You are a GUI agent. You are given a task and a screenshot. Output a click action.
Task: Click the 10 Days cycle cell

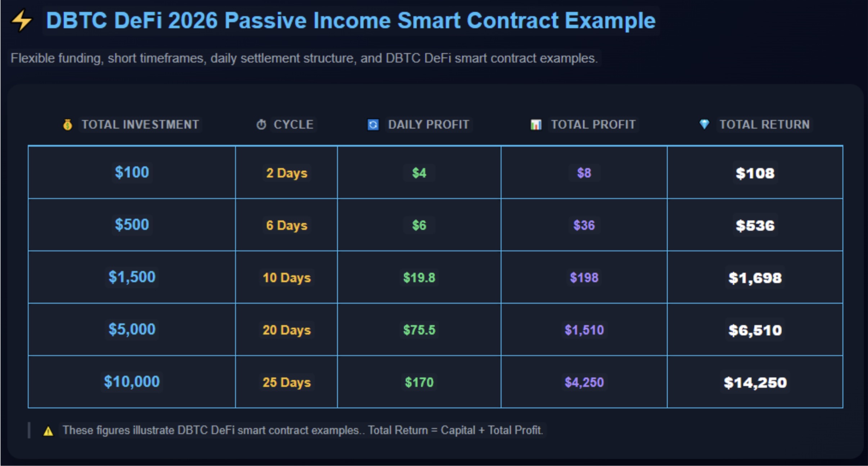(x=286, y=278)
